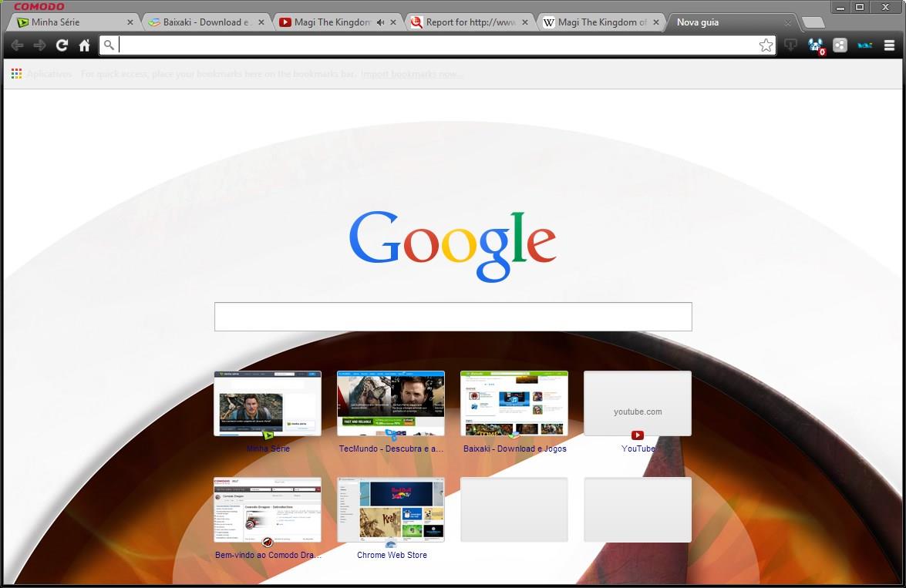
Task: Close the Baixaki tab
Action: pyautogui.click(x=261, y=22)
